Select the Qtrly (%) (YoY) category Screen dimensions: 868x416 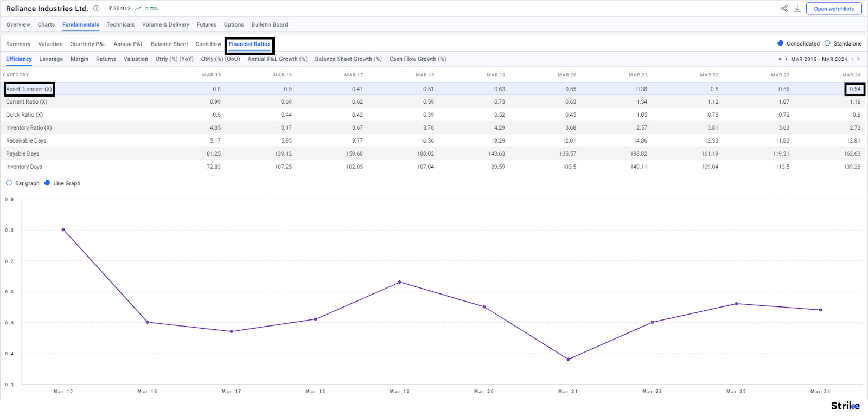coord(175,59)
